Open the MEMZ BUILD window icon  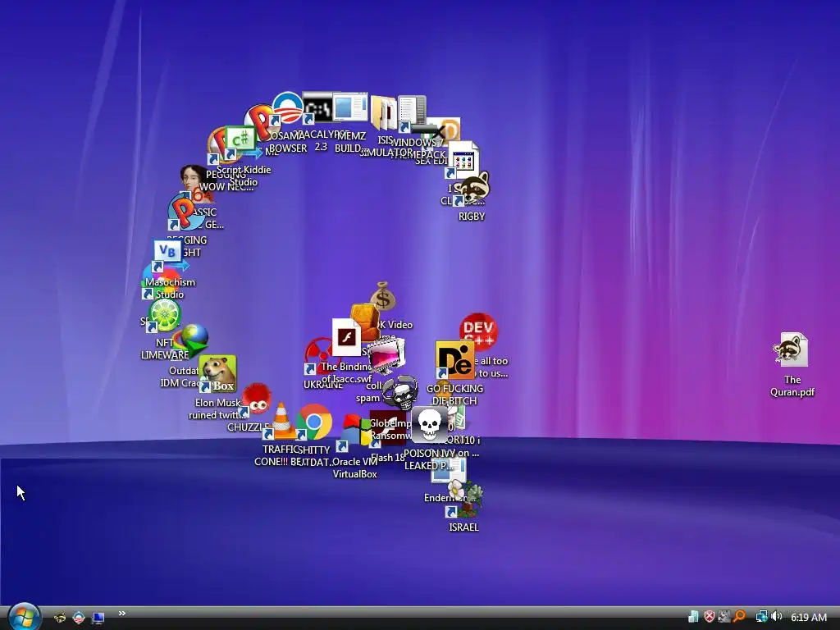[350, 107]
